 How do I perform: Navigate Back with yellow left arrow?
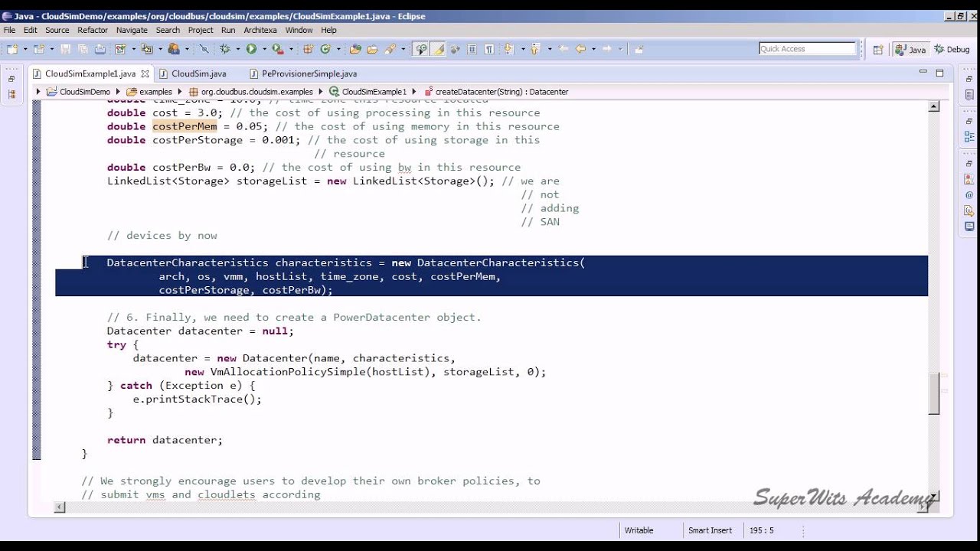click(580, 49)
